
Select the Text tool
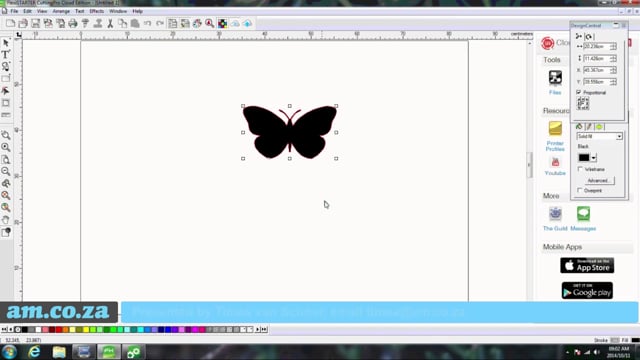click(6, 54)
